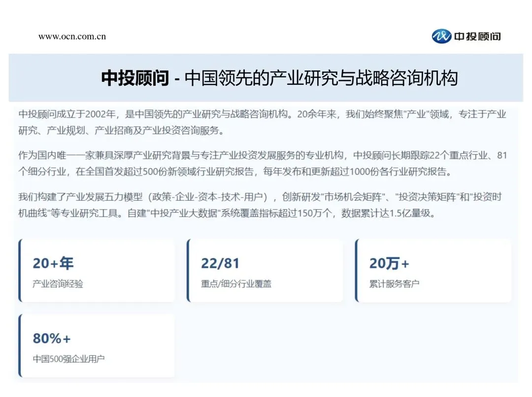Screen dimensions: 532x397
Task: Click the 22/81 statistic value
Action: point(220,263)
